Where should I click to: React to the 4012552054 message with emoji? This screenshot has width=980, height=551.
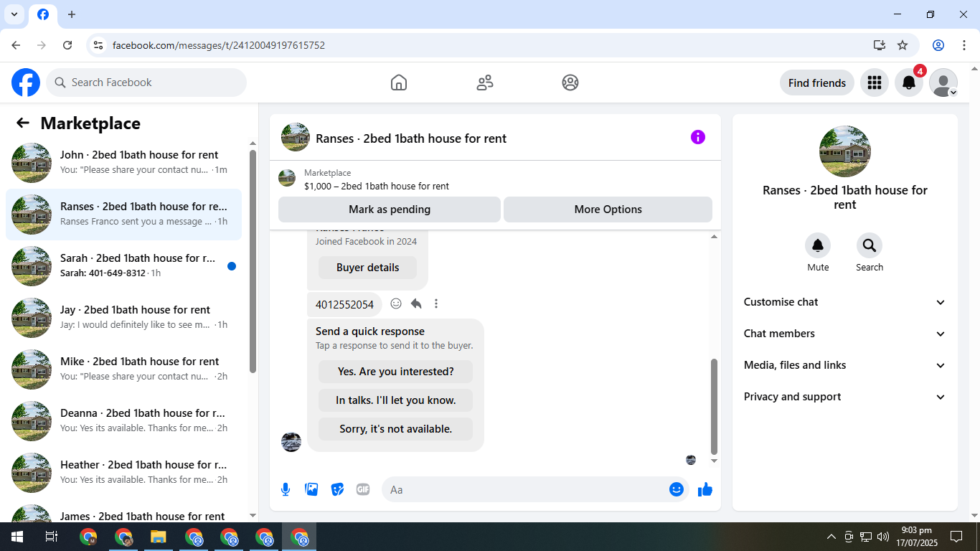(x=396, y=303)
